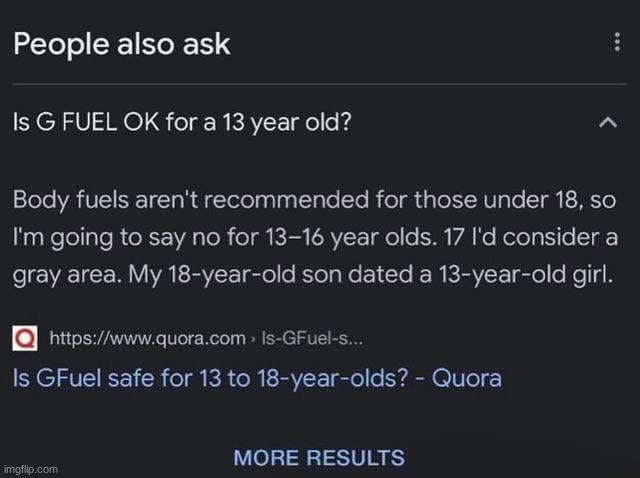The height and width of the screenshot is (478, 640).
Task: Toggle the 'Is G FUEL OK' question
Action: pyautogui.click(x=181, y=124)
